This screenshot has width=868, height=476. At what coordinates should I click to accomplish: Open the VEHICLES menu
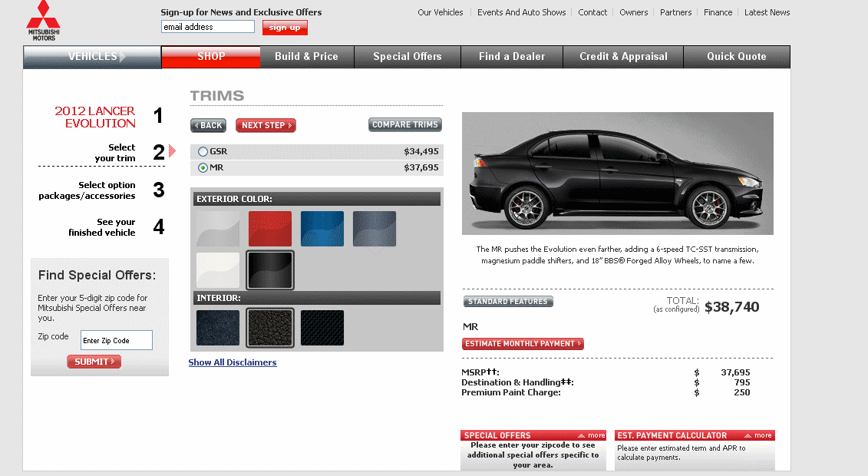92,57
